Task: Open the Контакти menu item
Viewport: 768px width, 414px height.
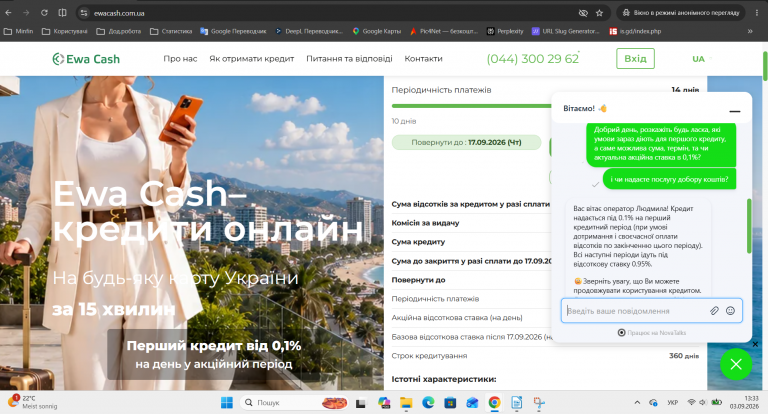Action: [423, 59]
